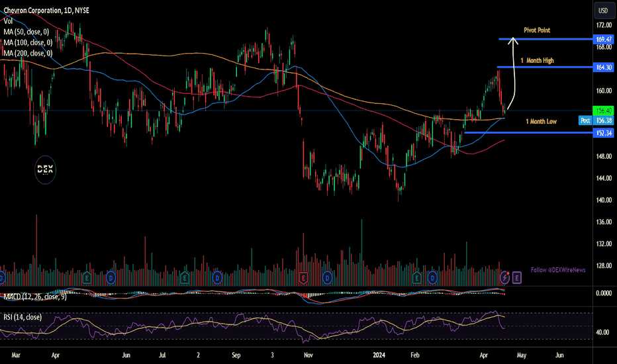Open the USD currency selector
The width and height of the screenshot is (617, 364).
click(603, 11)
